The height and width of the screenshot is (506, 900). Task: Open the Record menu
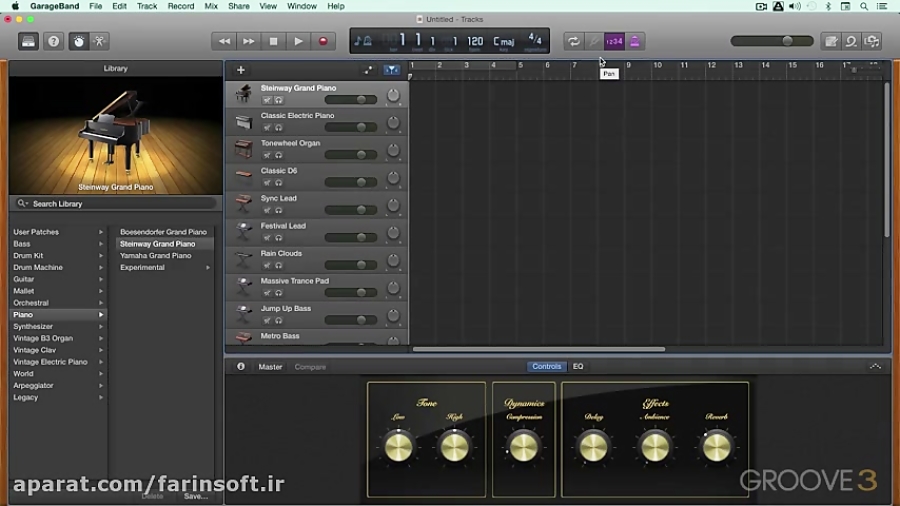181,6
